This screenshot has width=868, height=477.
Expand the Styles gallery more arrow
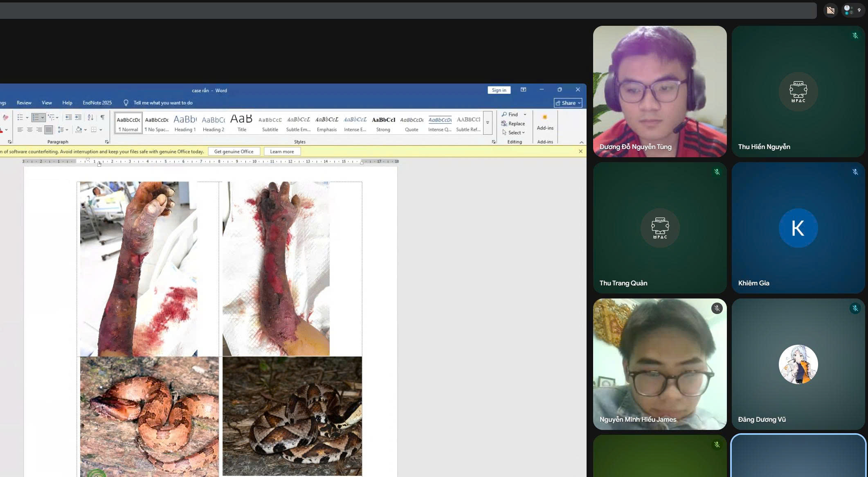488,122
